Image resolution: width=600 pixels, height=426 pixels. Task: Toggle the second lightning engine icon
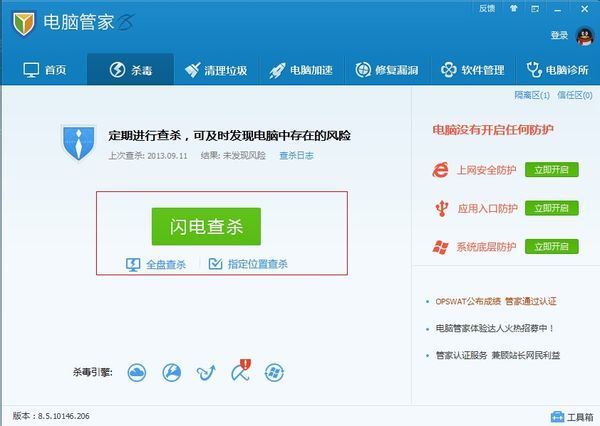point(171,372)
